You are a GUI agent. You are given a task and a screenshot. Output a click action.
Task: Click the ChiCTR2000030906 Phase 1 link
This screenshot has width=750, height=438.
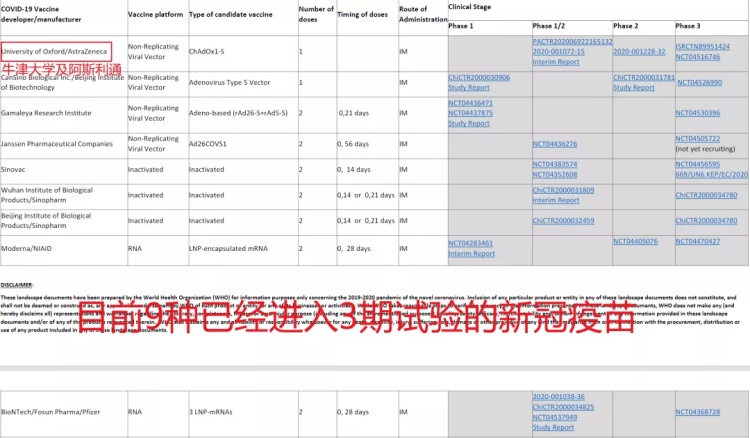pyautogui.click(x=479, y=77)
